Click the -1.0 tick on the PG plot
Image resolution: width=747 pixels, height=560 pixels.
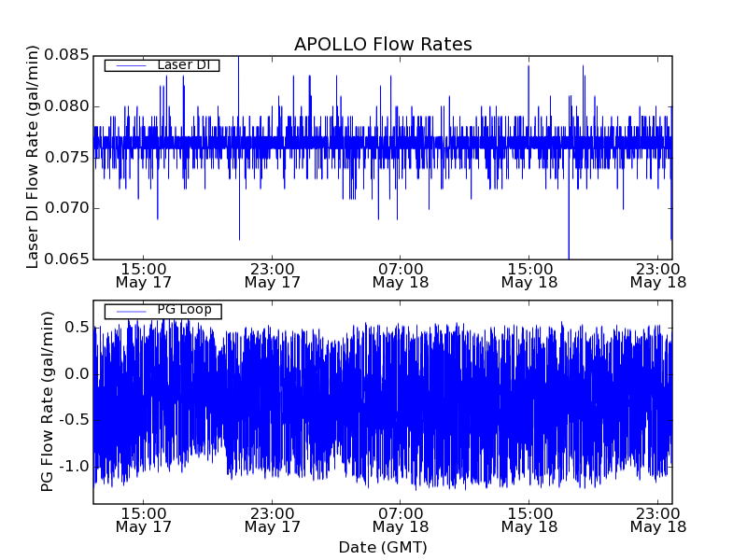coord(73,466)
